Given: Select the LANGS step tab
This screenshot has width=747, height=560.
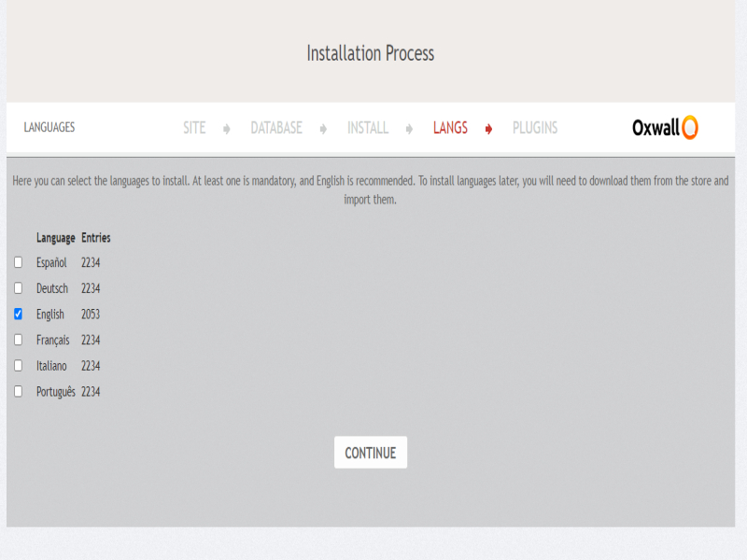Looking at the screenshot, I should [450, 128].
